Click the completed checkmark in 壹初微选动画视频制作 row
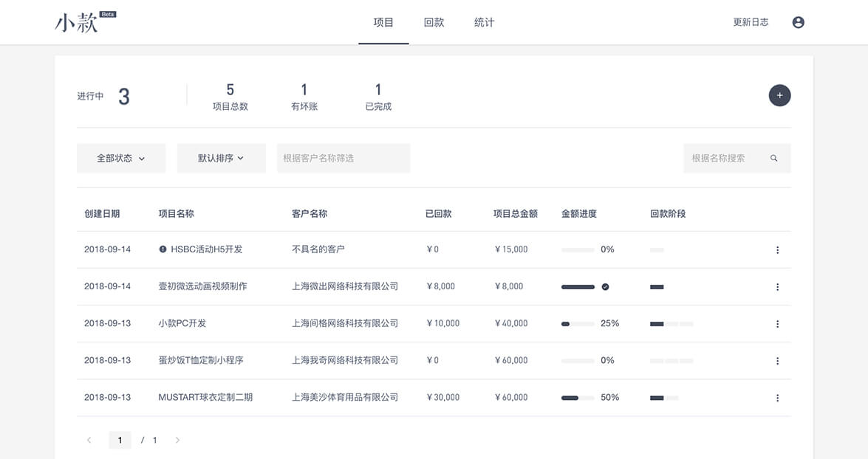868x459 pixels. point(605,287)
